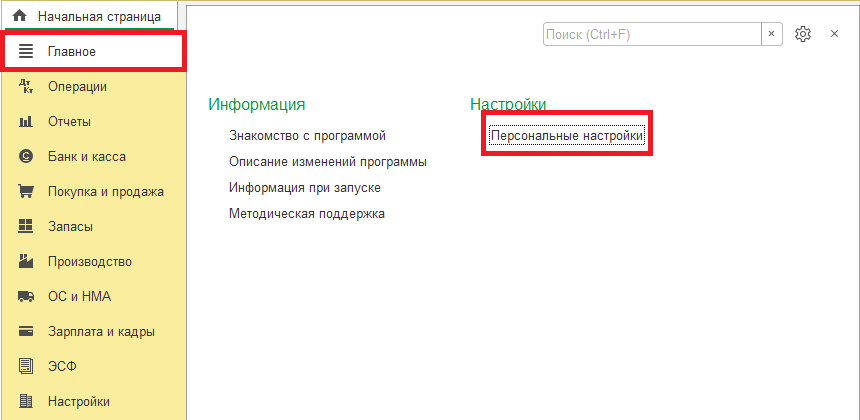860x420 pixels.
Task: Click the bank and cash coin icon
Action: (x=27, y=157)
